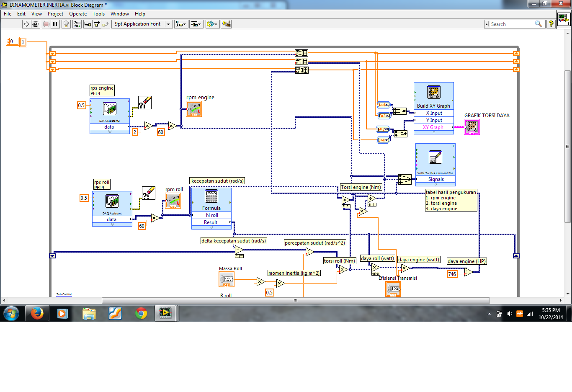Open the Align Objects dropdown

181,24
